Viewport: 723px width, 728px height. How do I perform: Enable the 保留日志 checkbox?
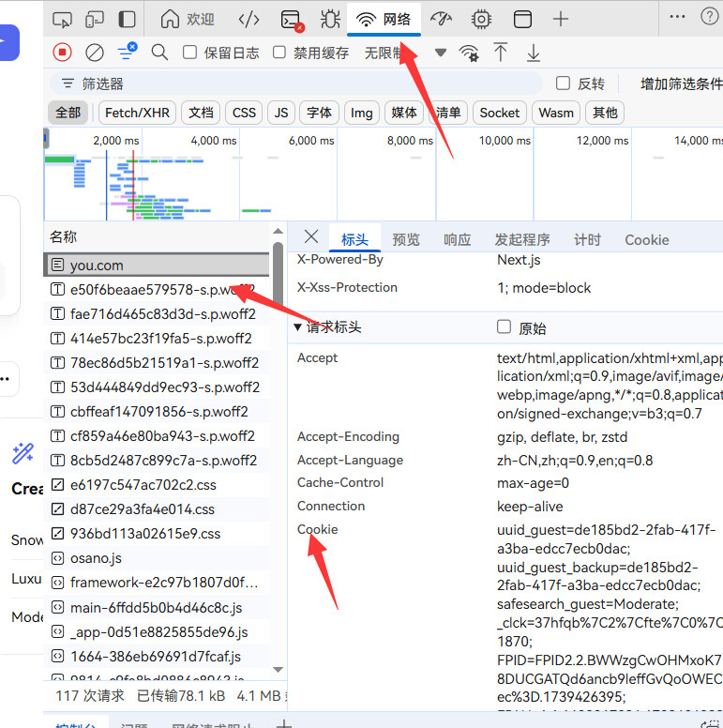[190, 53]
